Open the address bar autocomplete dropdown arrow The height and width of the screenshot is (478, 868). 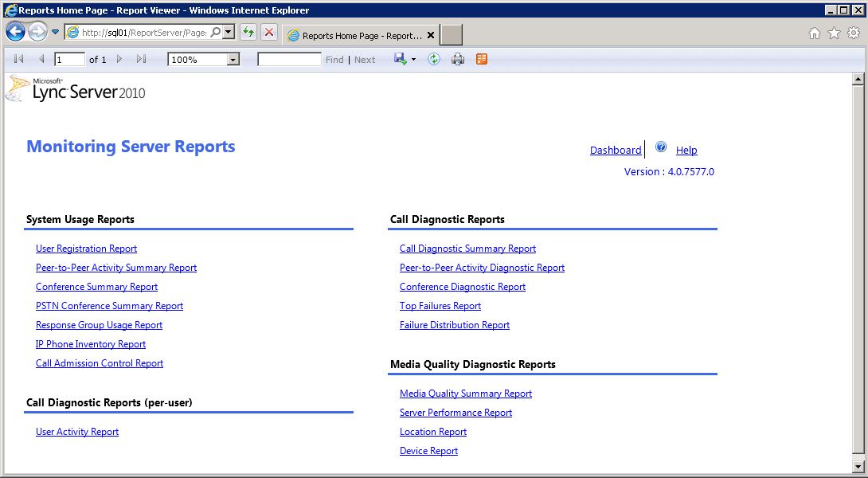coord(229,32)
